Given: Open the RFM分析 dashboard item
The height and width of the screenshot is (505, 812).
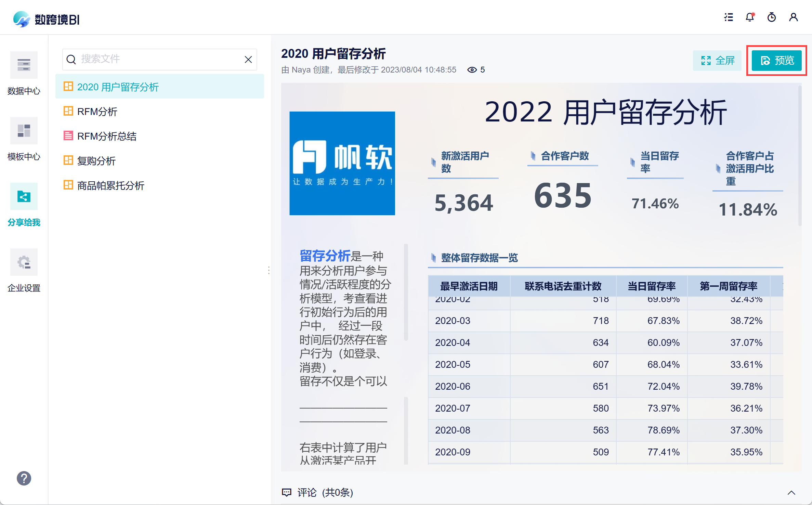Looking at the screenshot, I should tap(97, 112).
